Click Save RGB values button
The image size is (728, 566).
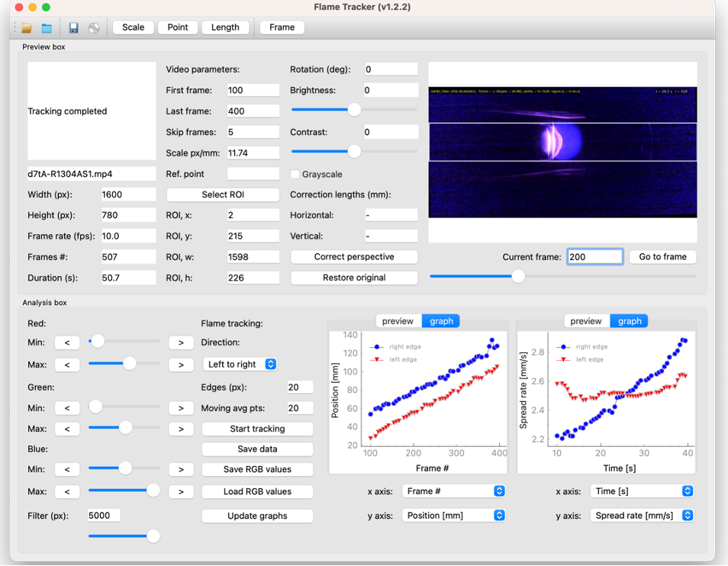257,469
